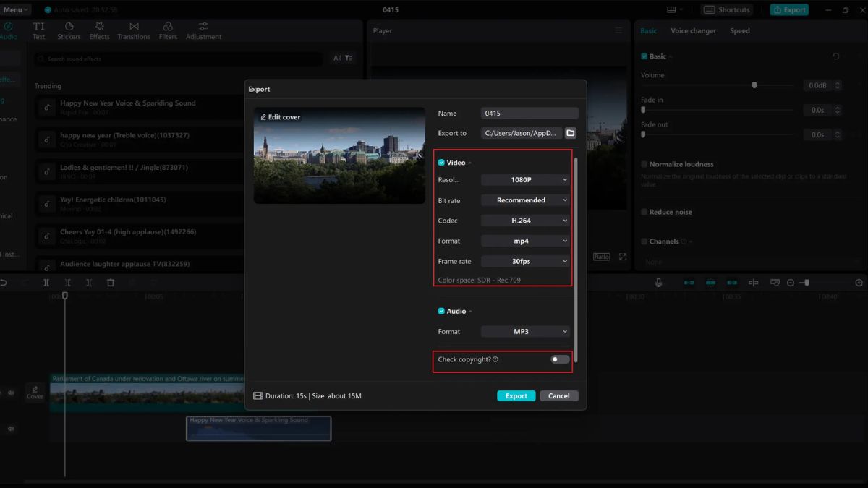Click the timeline zoom-in plus icon
This screenshot has width=868, height=488.
point(859,283)
